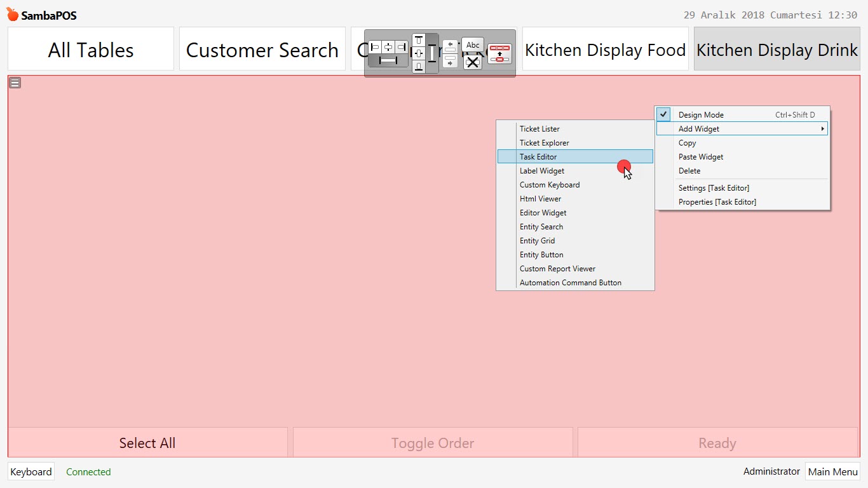Click the Select All button

[147, 443]
